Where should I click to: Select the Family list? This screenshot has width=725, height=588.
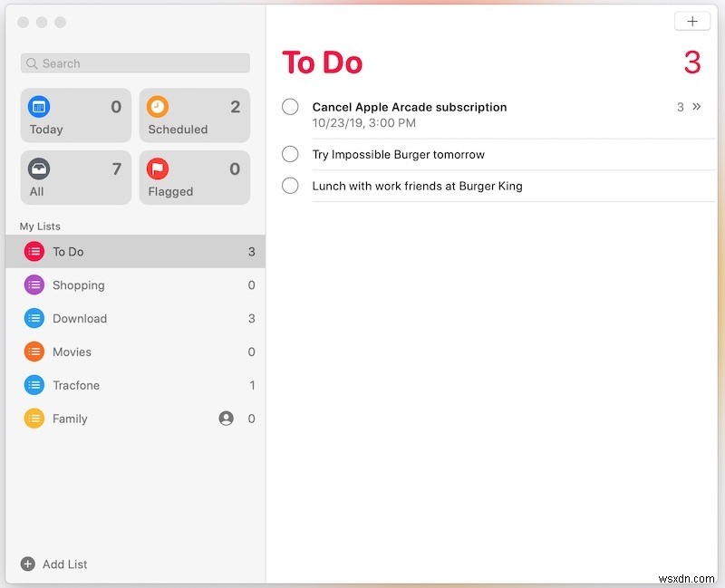pos(135,419)
